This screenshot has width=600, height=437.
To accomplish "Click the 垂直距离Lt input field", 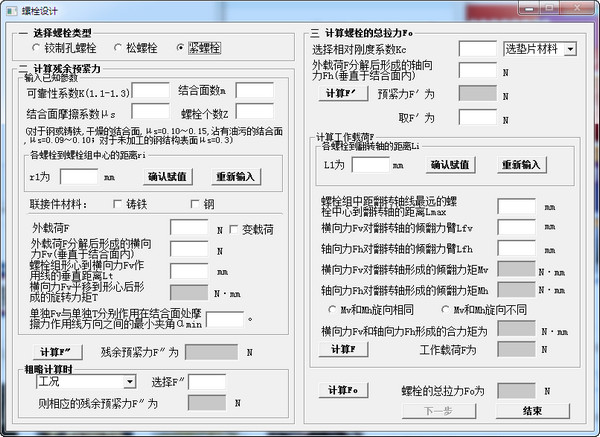I will pyautogui.click(x=189, y=271).
